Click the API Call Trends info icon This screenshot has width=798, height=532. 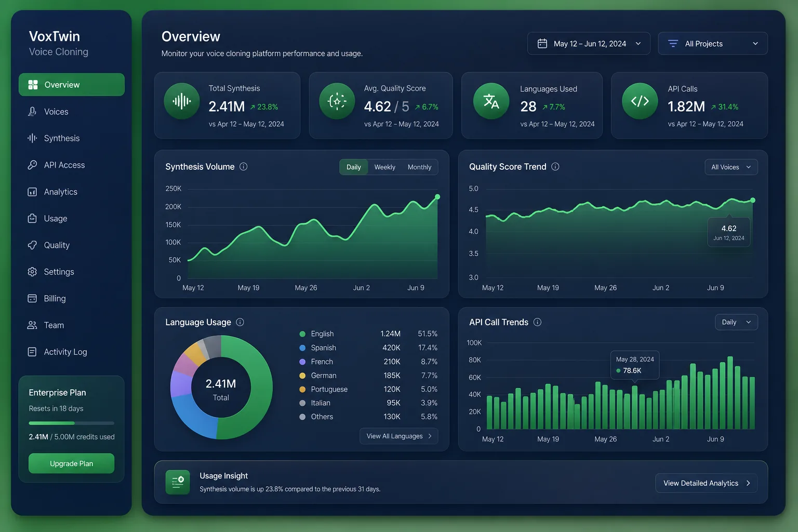point(537,322)
